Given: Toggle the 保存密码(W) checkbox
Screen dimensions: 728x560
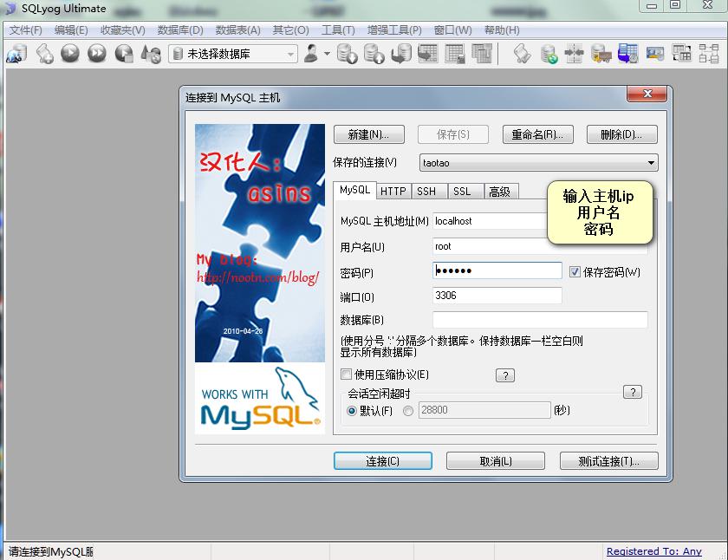Looking at the screenshot, I should (575, 271).
